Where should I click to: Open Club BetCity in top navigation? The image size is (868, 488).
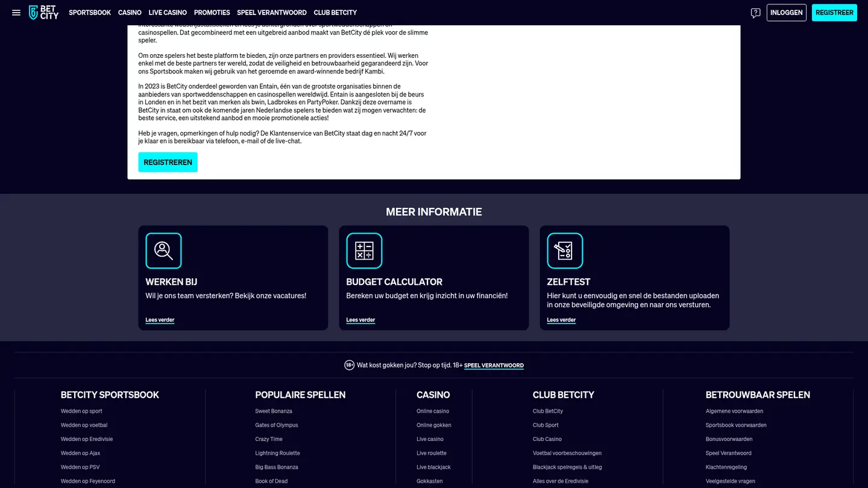pos(335,13)
